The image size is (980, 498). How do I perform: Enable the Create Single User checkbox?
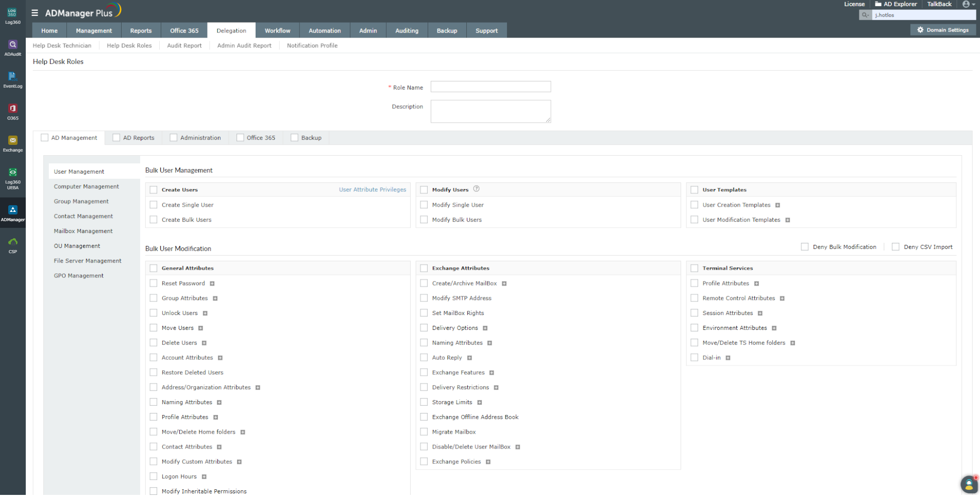[x=154, y=205]
